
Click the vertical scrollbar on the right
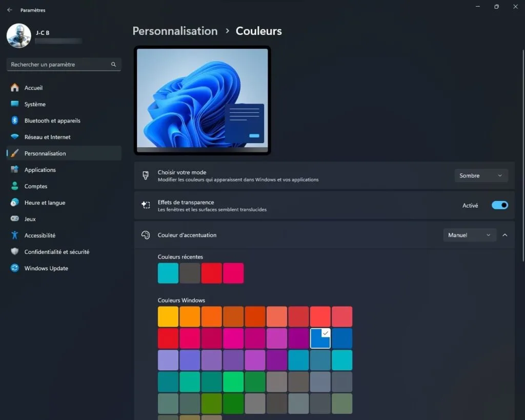point(523,156)
